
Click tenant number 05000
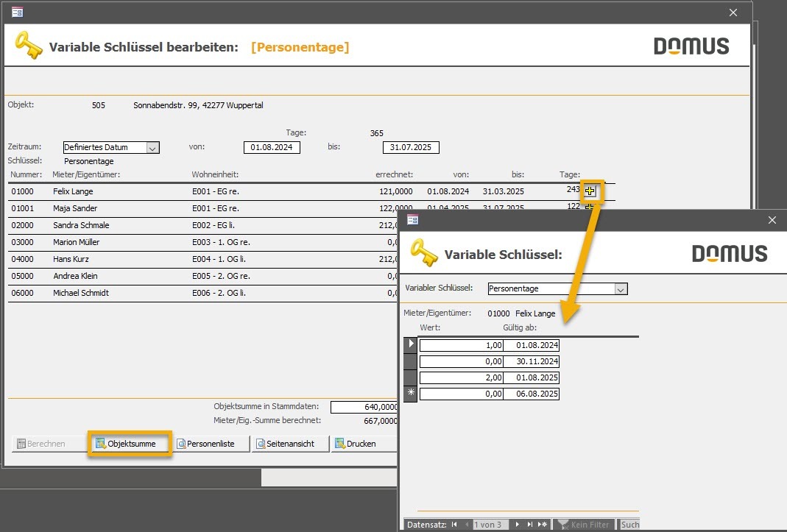23,276
